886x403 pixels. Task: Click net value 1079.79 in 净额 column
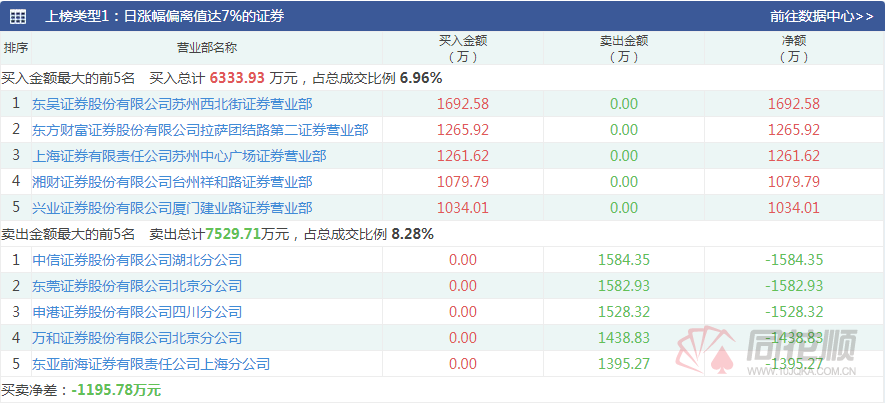click(x=794, y=182)
